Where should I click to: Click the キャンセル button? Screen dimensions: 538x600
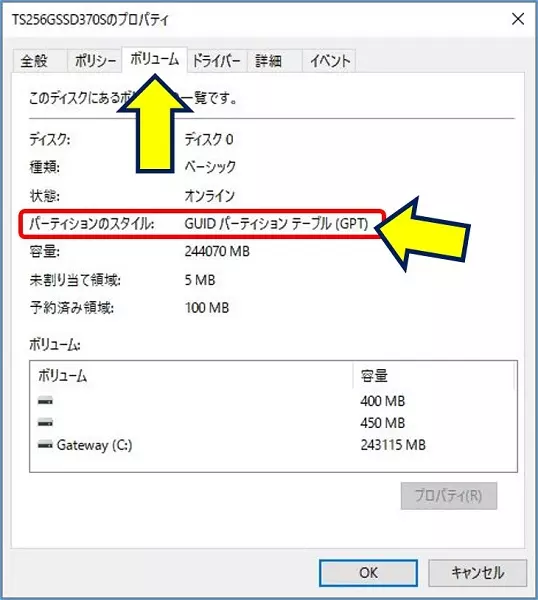pos(477,573)
